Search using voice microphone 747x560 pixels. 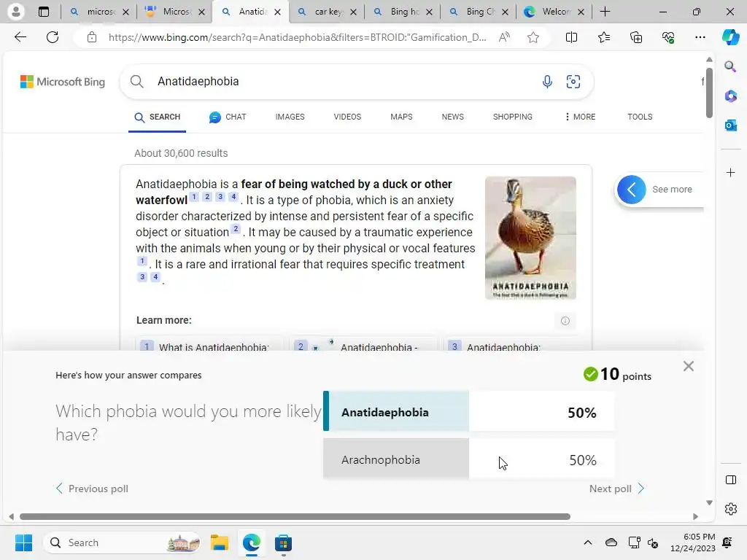(x=547, y=82)
